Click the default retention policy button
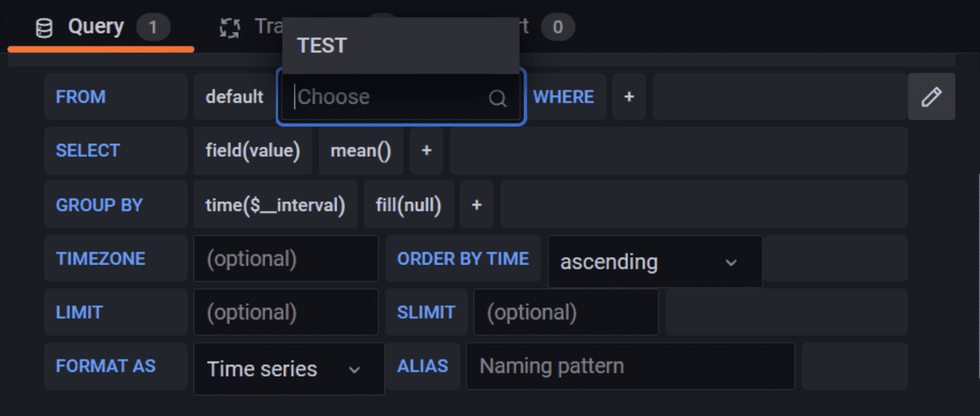 click(x=234, y=97)
